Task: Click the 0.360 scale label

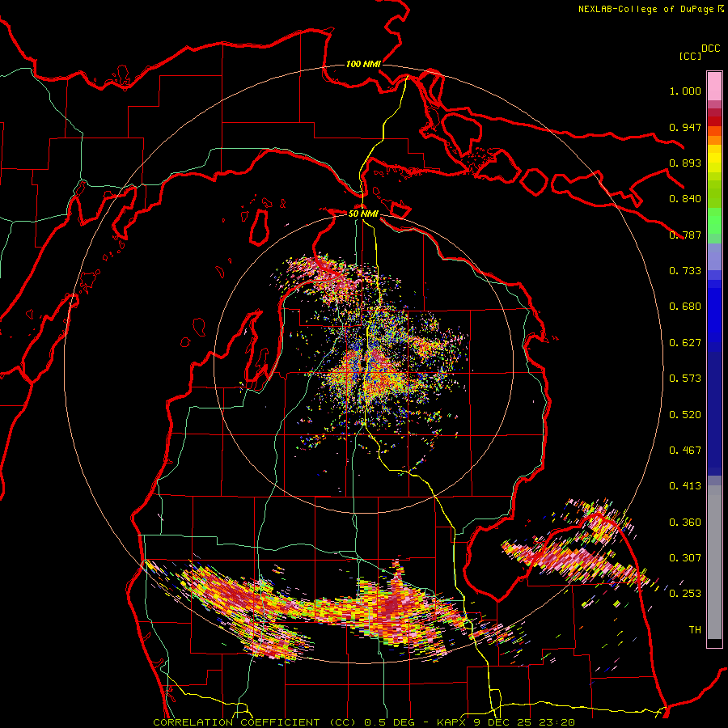Action: [685, 523]
